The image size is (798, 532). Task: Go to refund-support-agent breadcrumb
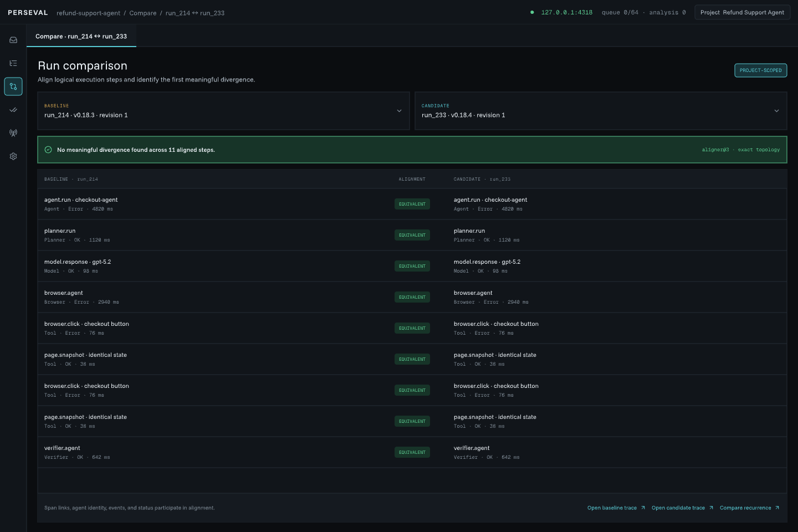[x=88, y=13]
